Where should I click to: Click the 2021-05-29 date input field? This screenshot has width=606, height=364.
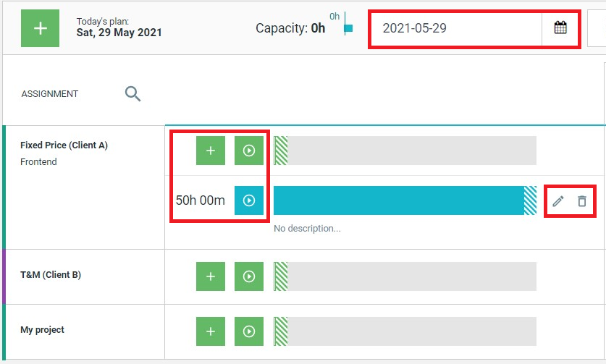(x=456, y=28)
